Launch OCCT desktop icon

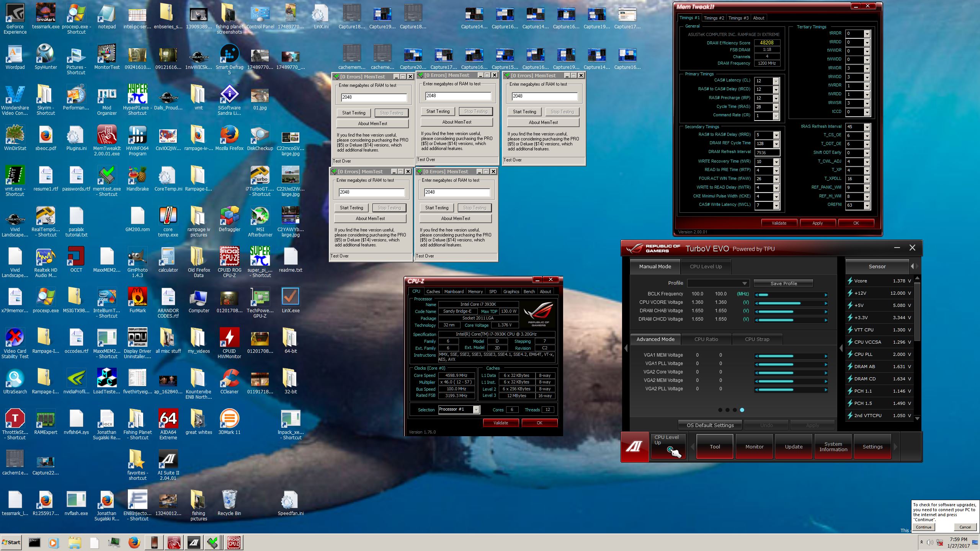(x=76, y=259)
